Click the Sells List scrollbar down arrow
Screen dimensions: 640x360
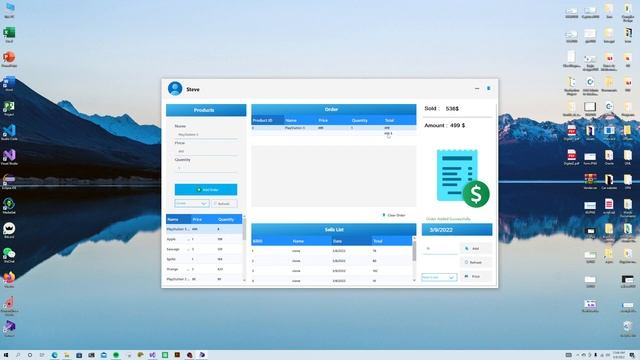point(414,281)
